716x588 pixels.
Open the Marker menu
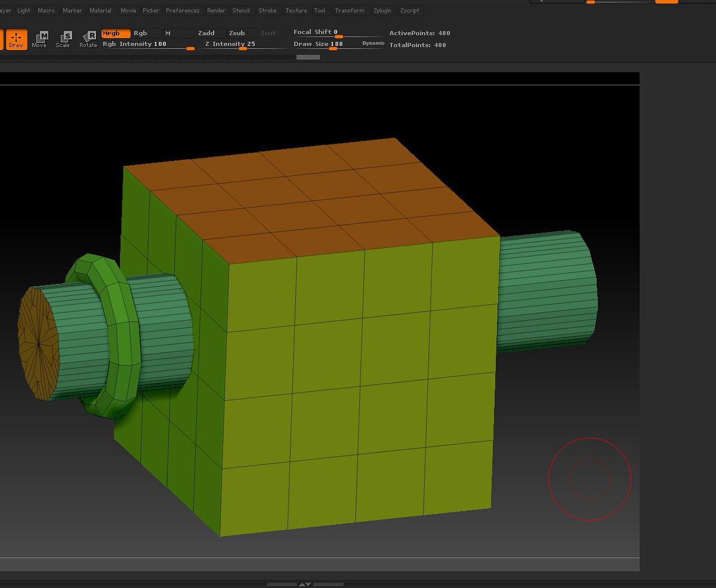73,11
